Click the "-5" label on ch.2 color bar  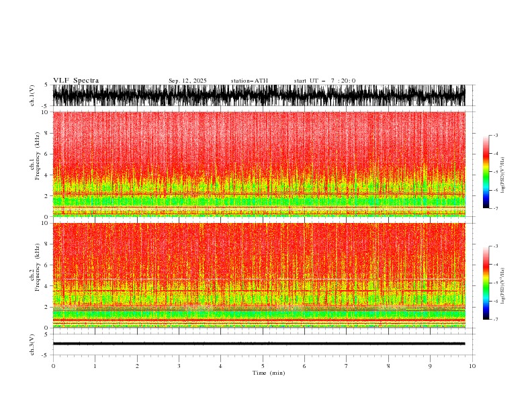click(x=495, y=283)
